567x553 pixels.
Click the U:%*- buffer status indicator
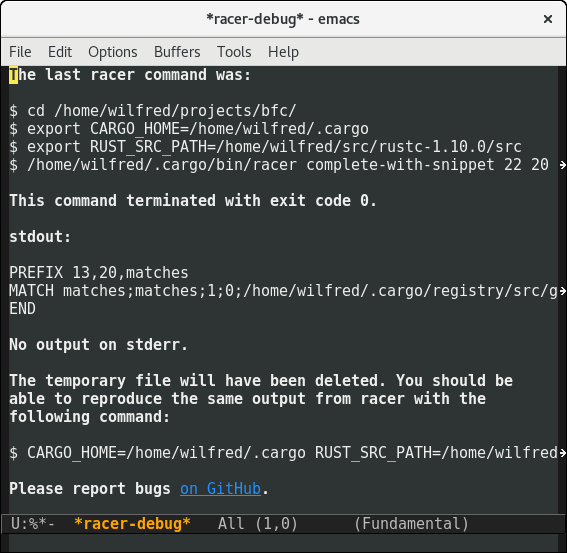point(33,524)
